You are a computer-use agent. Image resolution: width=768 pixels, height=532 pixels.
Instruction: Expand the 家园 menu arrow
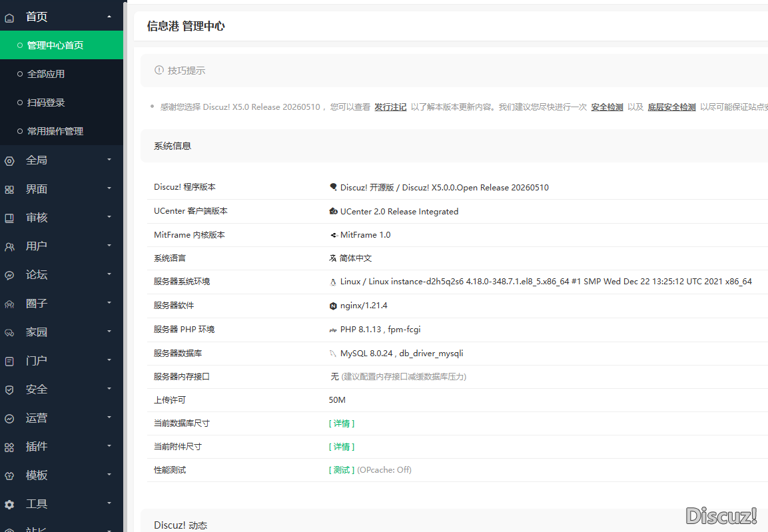click(109, 332)
